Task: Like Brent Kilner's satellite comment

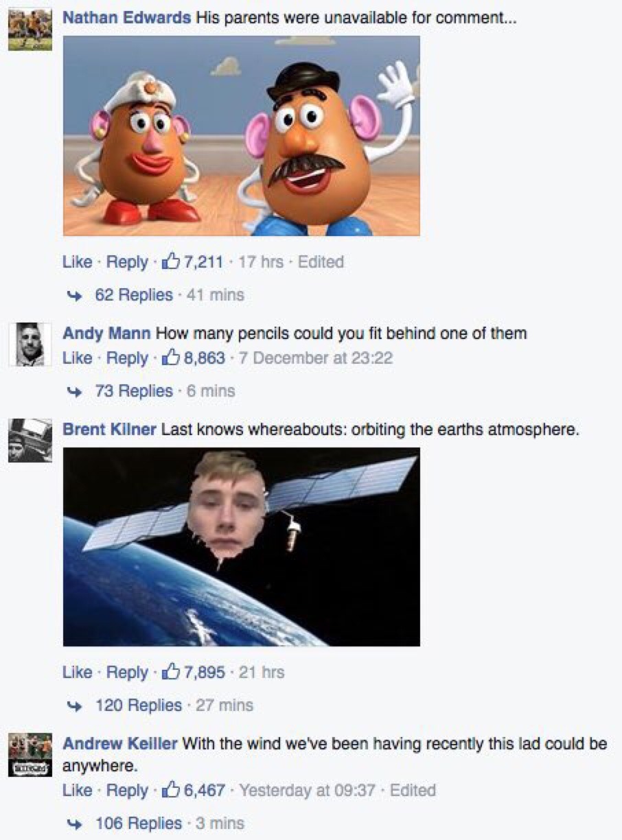Action: tap(77, 672)
